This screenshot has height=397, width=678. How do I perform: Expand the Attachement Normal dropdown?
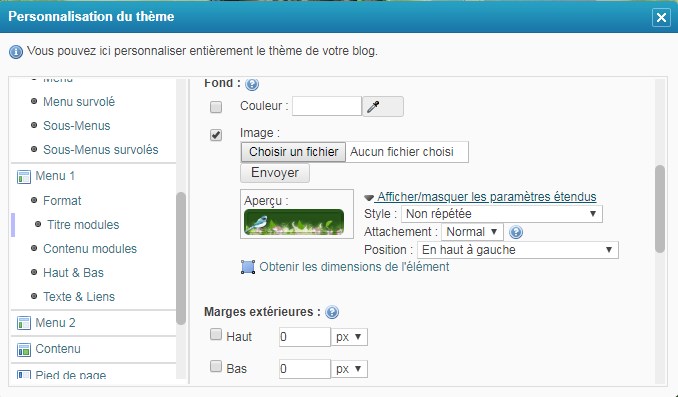472,232
